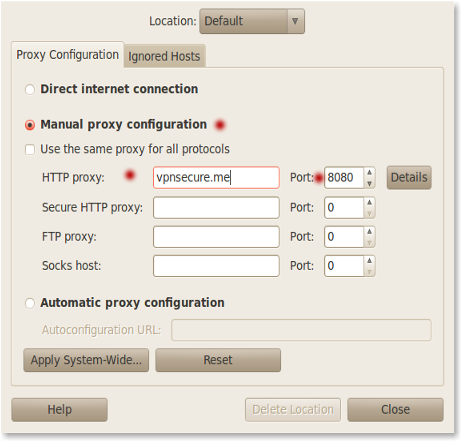Open the Proxy Configuration tab
The image size is (461, 441).
tap(68, 55)
